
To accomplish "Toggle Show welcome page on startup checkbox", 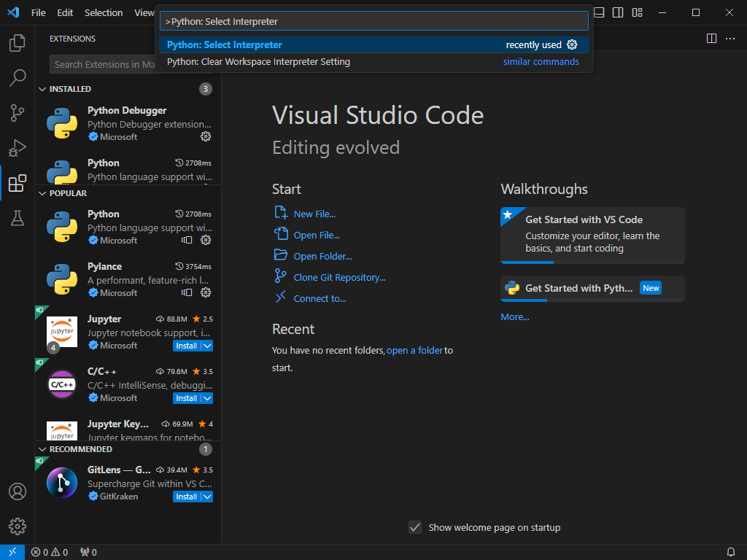I will pyautogui.click(x=415, y=528).
